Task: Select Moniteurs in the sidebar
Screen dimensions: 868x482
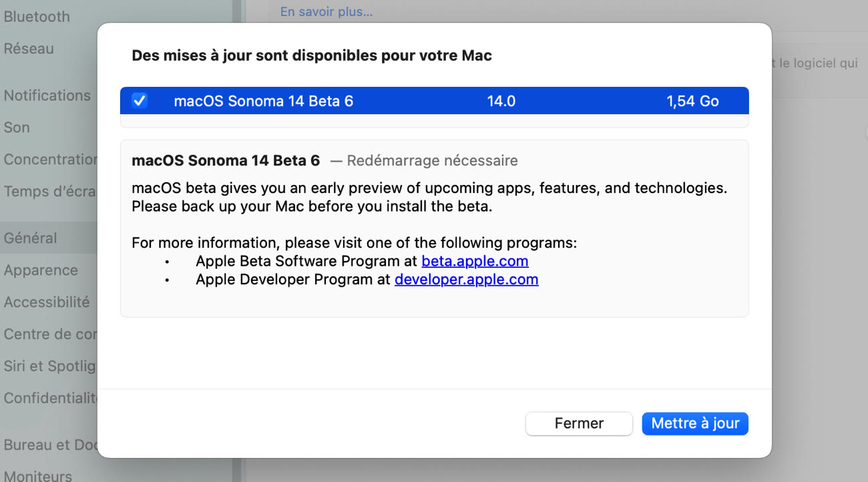Action: pos(38,476)
